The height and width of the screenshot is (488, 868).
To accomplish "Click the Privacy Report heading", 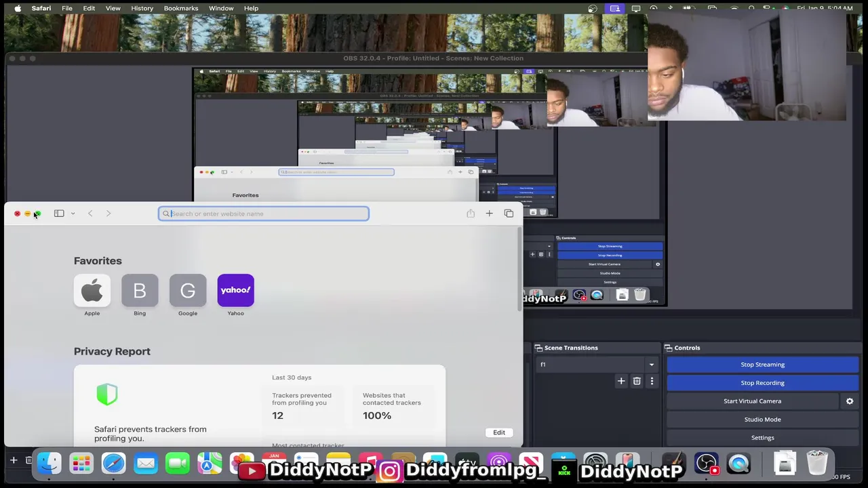I will click(112, 351).
